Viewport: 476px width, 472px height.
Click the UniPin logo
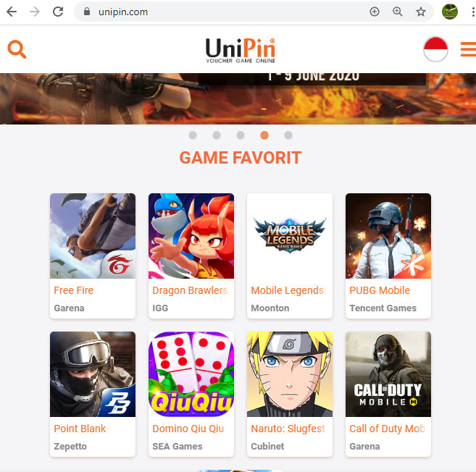tap(241, 51)
